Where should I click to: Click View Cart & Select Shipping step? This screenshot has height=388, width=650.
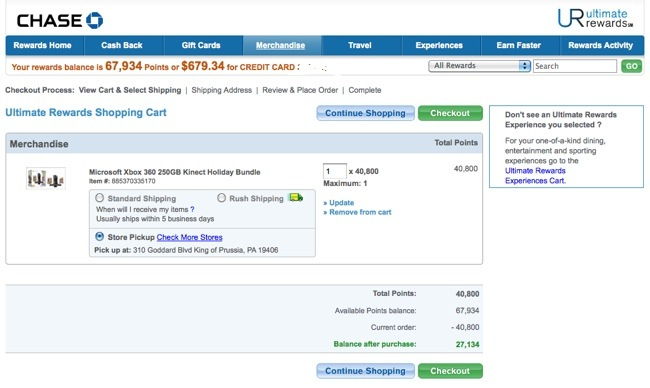pyautogui.click(x=130, y=90)
